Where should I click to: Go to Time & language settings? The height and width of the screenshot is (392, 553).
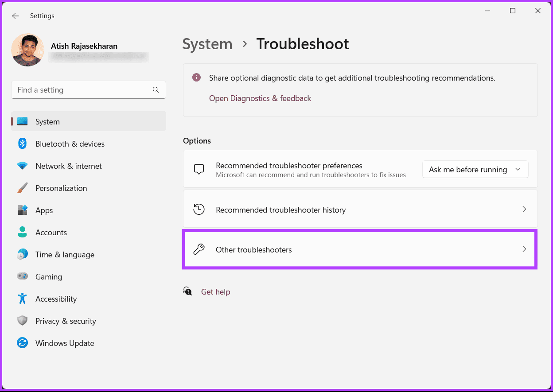click(x=65, y=255)
